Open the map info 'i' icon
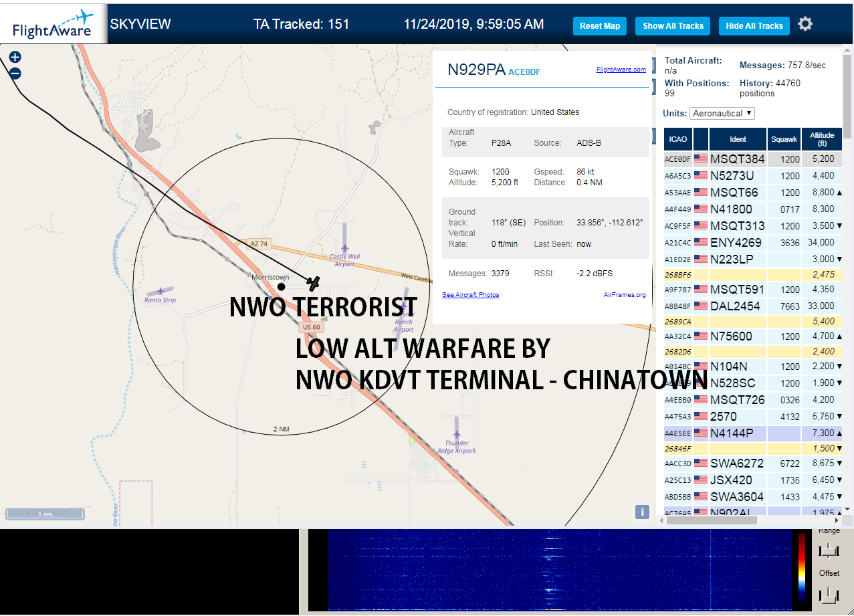 pos(642,512)
